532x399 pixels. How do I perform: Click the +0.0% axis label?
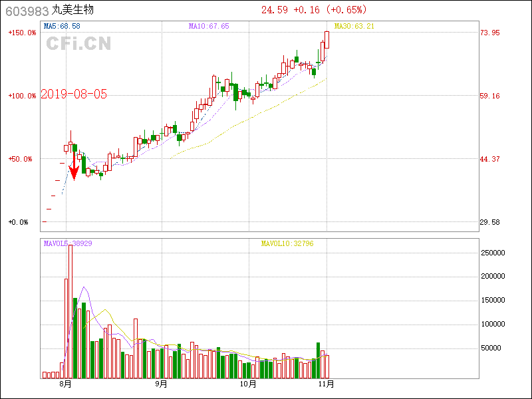click(x=19, y=222)
